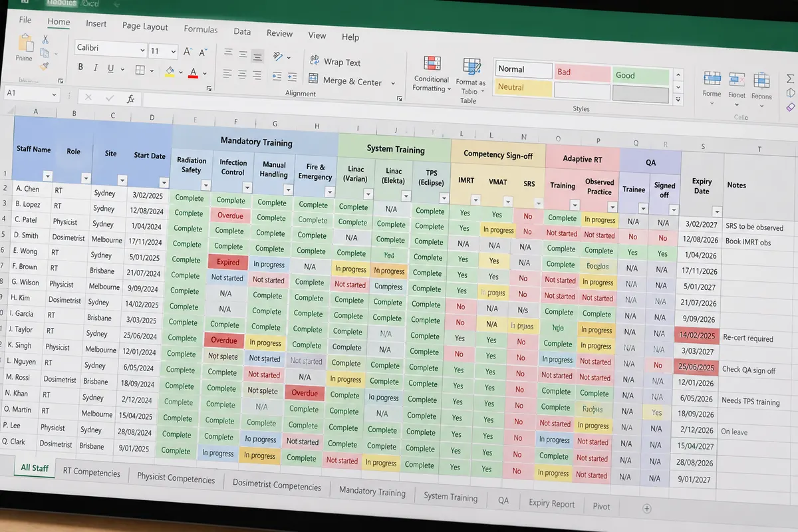
Task: Open the Insert ribbon tab
Action: 96,23
